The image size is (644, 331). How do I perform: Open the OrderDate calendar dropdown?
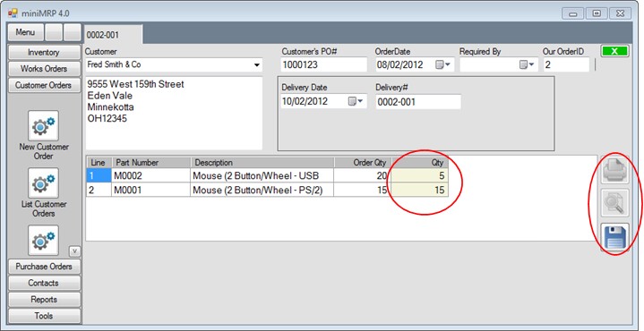tap(442, 64)
